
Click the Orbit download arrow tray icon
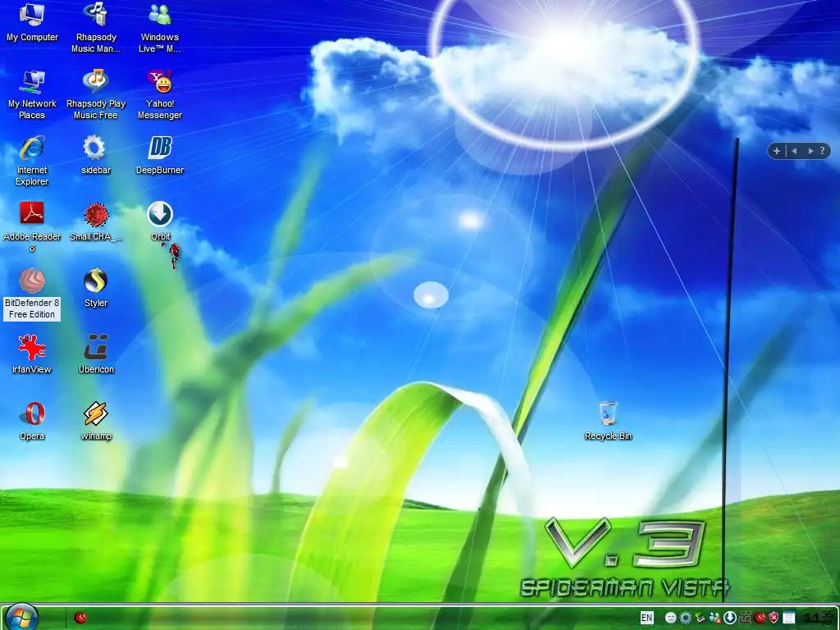coord(729,618)
